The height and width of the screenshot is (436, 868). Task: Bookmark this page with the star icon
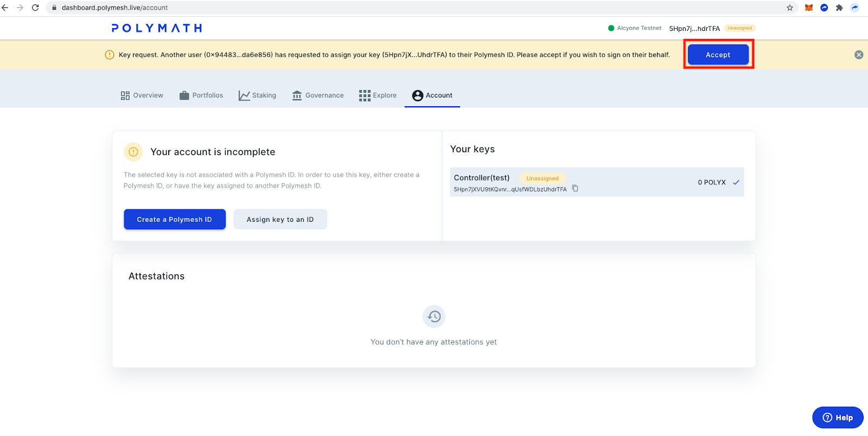(x=790, y=8)
